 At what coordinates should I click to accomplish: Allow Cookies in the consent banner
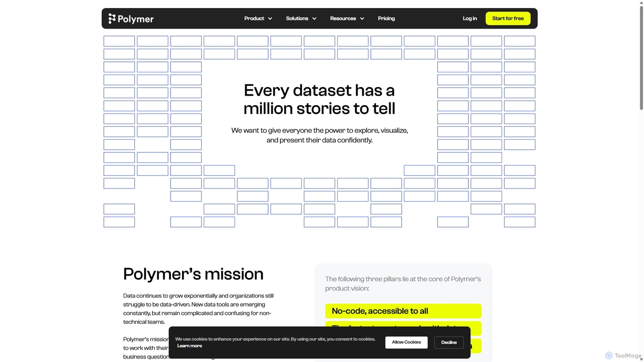407,342
